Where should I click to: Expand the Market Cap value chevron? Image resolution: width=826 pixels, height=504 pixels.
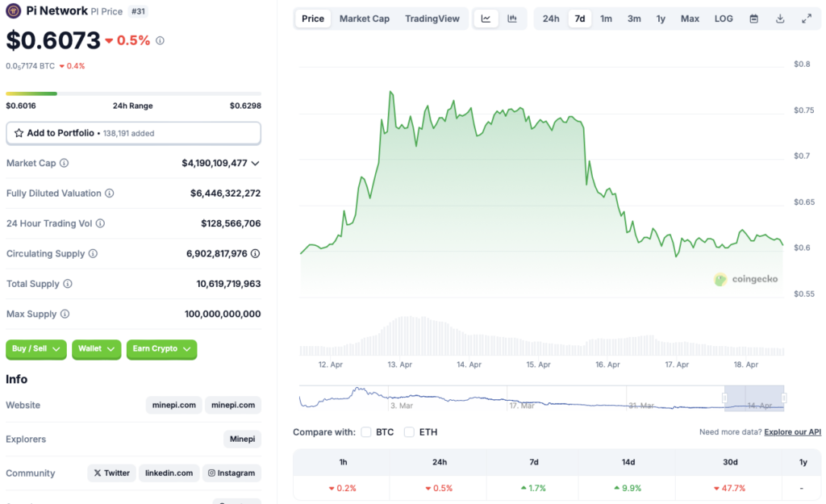coord(256,163)
